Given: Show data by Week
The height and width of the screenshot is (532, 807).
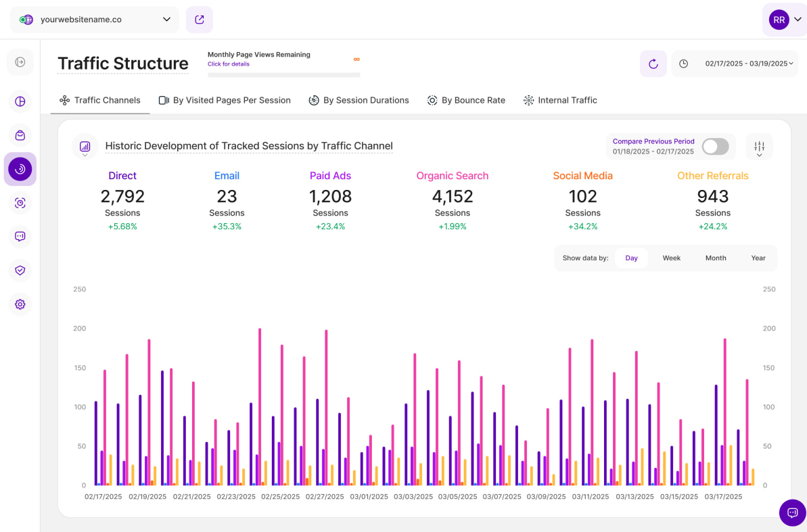Looking at the screenshot, I should pos(671,258).
